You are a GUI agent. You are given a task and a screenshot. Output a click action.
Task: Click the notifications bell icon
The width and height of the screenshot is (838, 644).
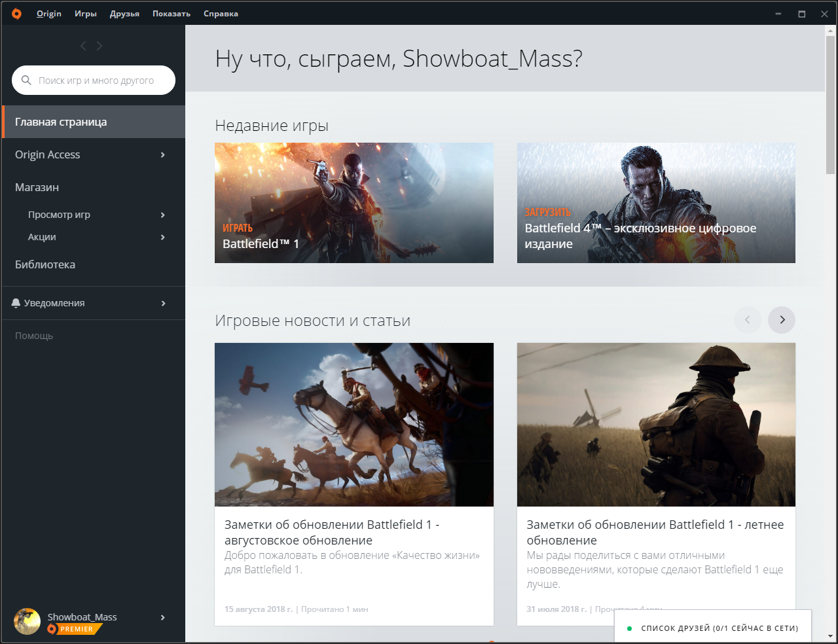[16, 303]
